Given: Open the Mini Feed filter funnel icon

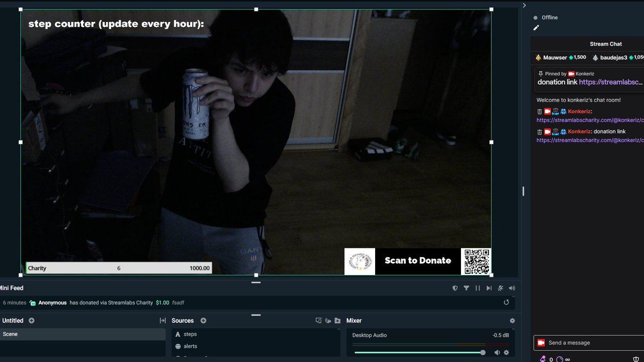Looking at the screenshot, I should click(466, 288).
